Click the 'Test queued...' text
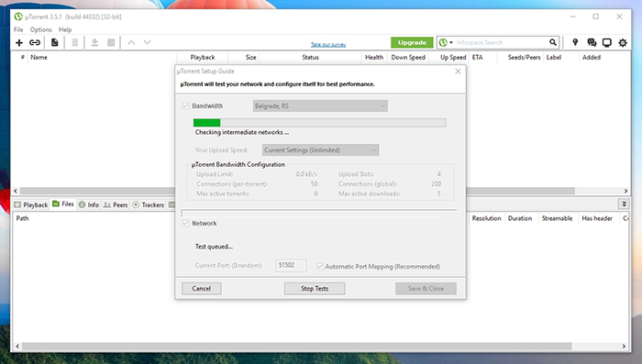 tap(214, 247)
